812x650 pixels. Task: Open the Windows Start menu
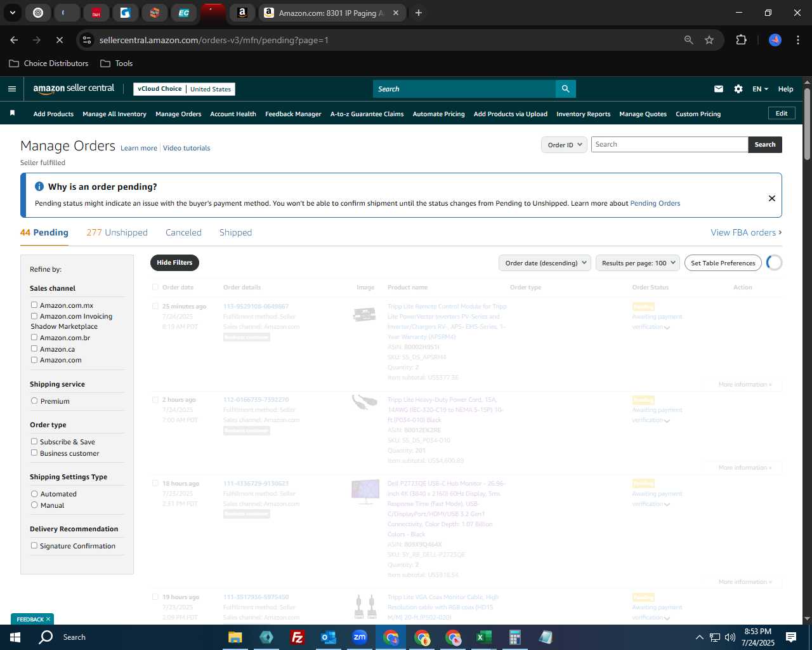point(15,637)
